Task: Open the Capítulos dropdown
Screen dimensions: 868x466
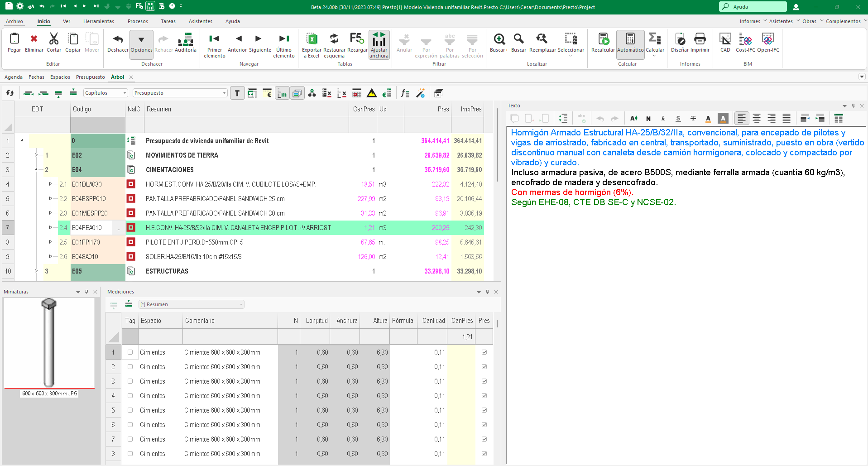Action: [125, 93]
